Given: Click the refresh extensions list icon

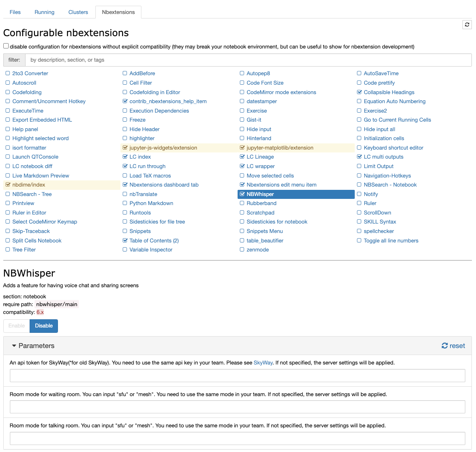Looking at the screenshot, I should (467, 25).
